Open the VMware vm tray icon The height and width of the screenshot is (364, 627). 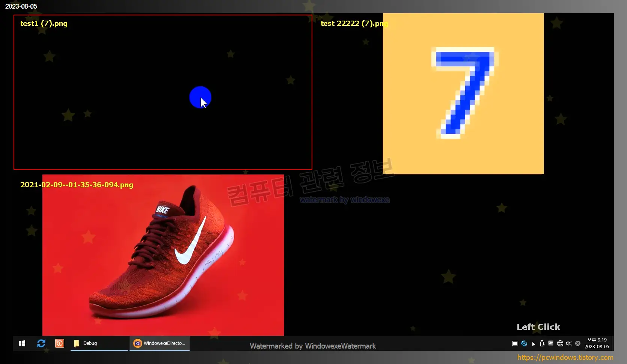pyautogui.click(x=551, y=343)
